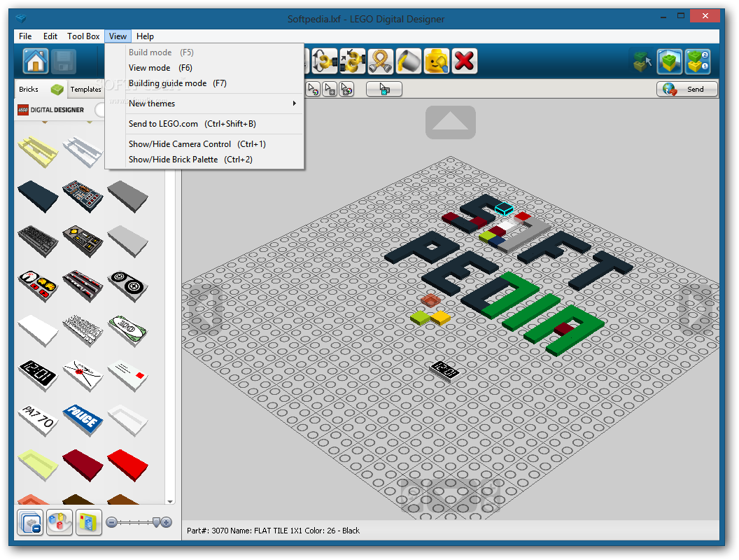This screenshot has height=560, width=739.
Task: Open the File menu
Action: pos(25,36)
